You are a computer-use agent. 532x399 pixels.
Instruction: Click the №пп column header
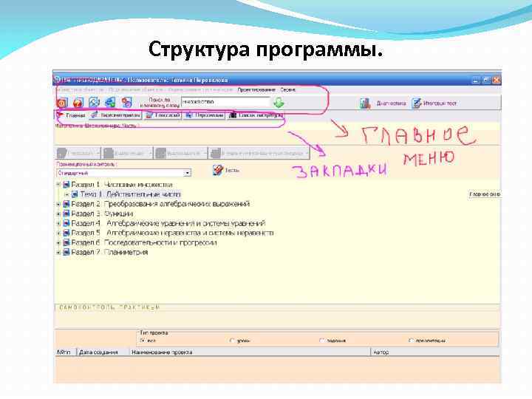point(66,352)
